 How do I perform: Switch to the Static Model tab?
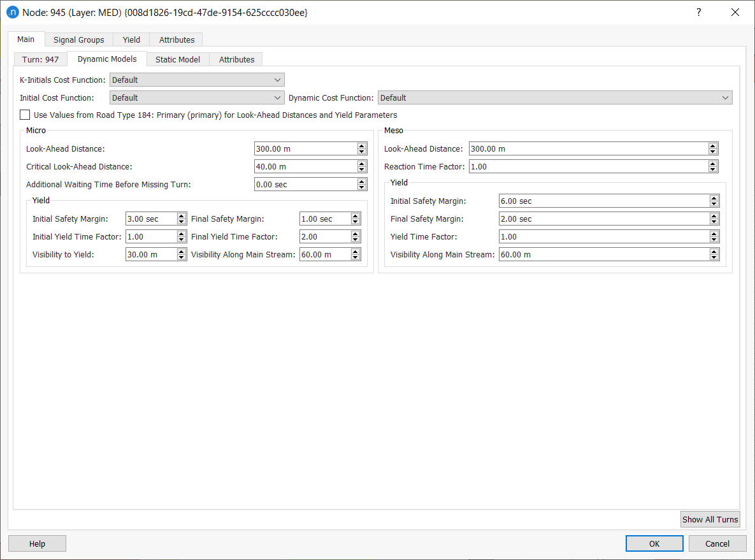pos(178,59)
